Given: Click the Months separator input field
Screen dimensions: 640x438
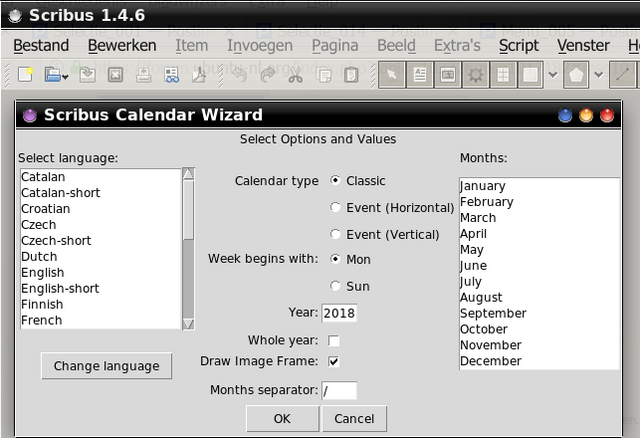Looking at the screenshot, I should tap(339, 391).
